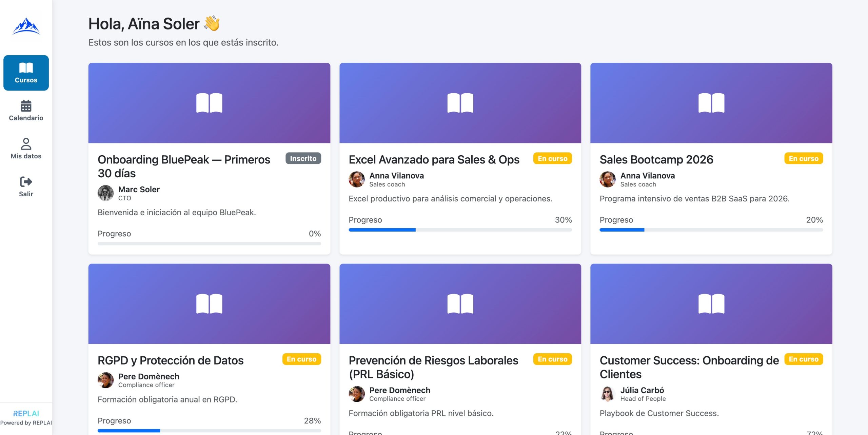868x435 pixels.
Task: Open the Cursos section in sidebar
Action: [x=26, y=73]
